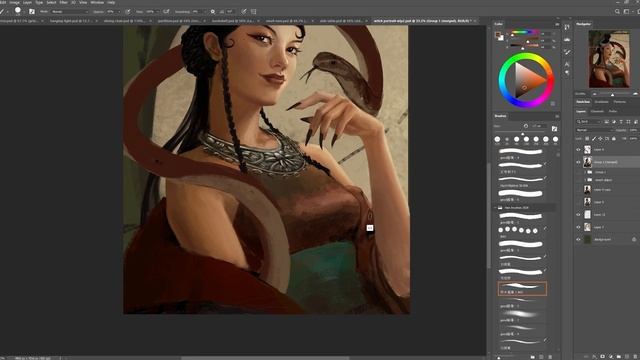Open the brush Opacity dropdown in options bar
This screenshot has width=640, height=360.
pos(119,11)
